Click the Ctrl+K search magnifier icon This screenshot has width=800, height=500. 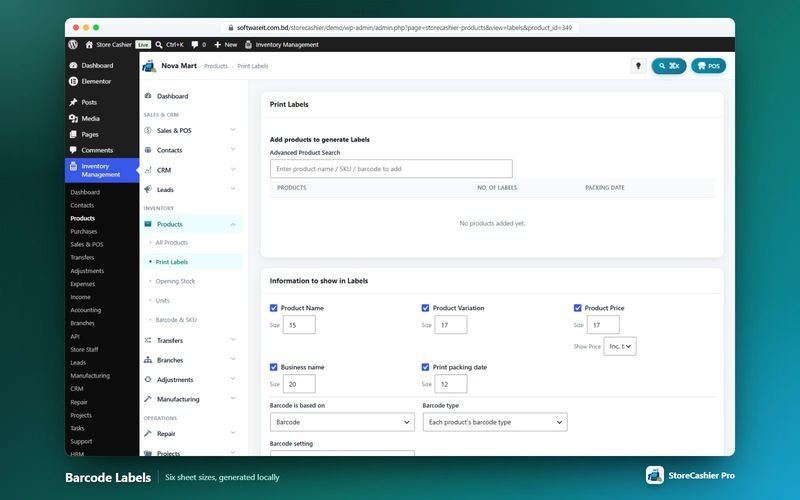click(159, 44)
